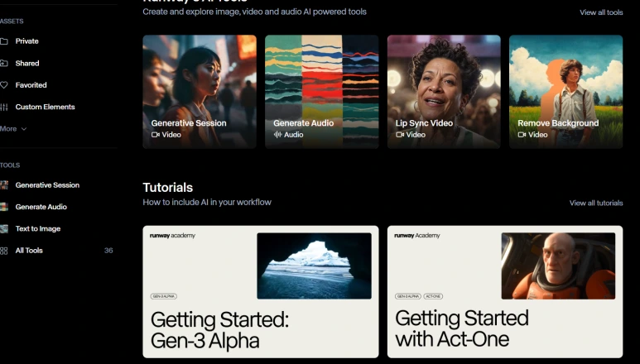Click the ACT-ONE tag on the Act-One tutorial
This screenshot has width=640, height=364.
click(x=433, y=296)
